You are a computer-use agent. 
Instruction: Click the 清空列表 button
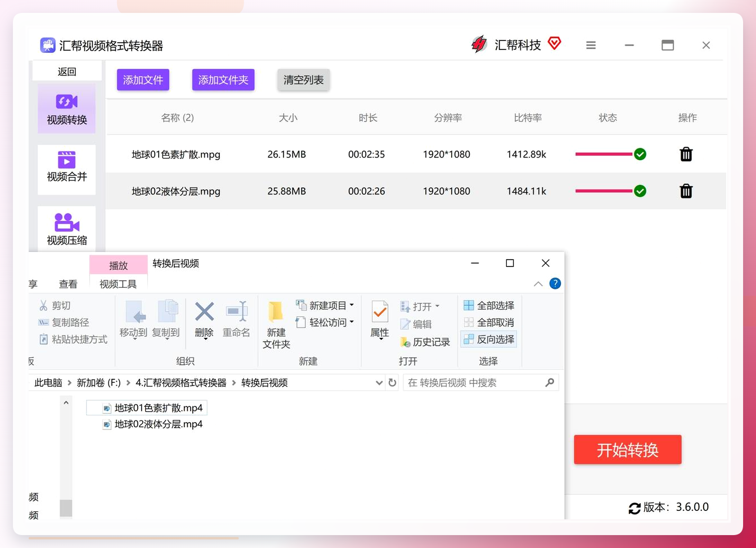[304, 80]
